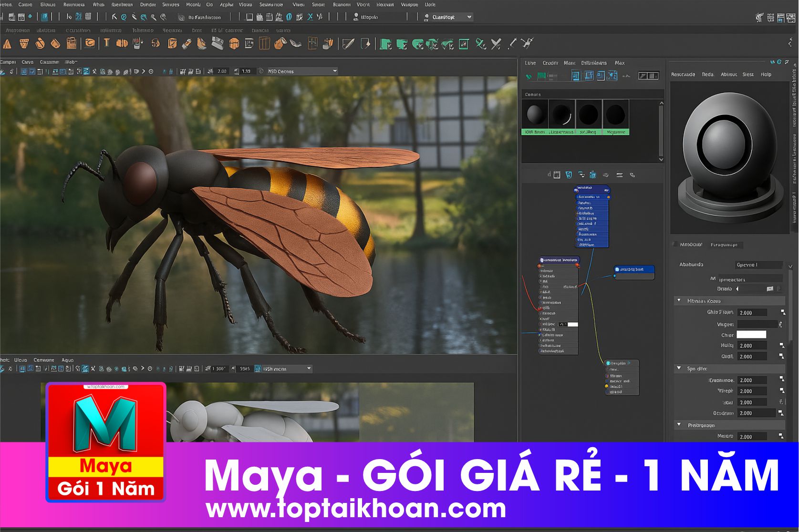Click the blue trash bin node editor icon

coord(592,175)
